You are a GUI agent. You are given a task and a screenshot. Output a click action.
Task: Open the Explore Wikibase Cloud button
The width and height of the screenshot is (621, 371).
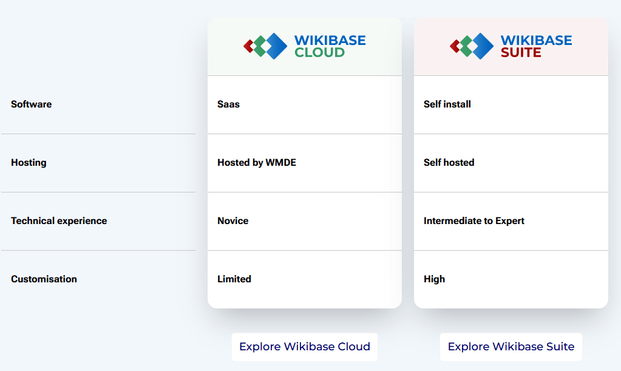[x=305, y=347]
